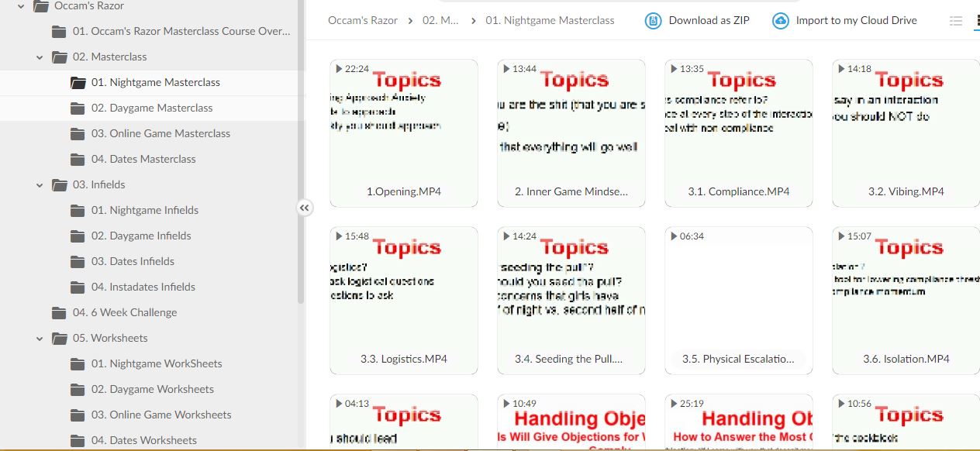Collapse the 05. Worksheets tree node
980x451 pixels.
point(40,339)
